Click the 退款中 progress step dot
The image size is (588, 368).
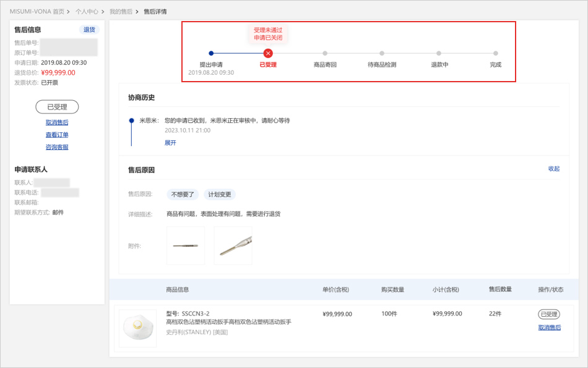click(439, 53)
